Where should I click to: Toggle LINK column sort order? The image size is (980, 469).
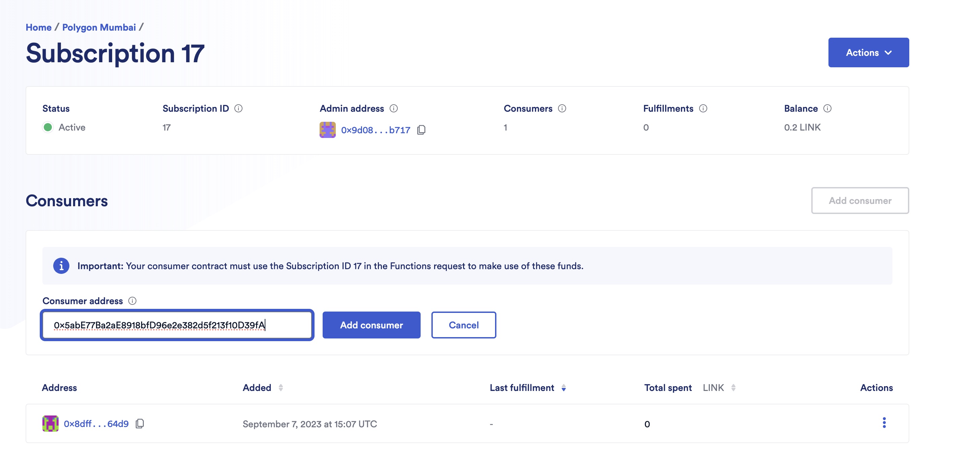point(733,387)
